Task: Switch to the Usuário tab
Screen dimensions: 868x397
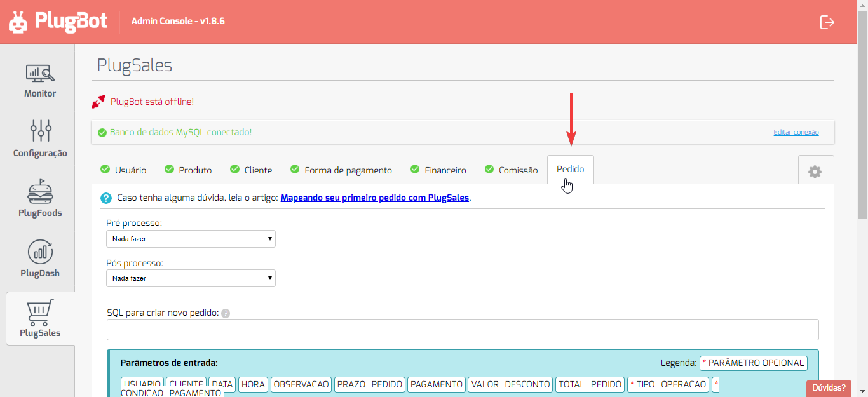Action: [123, 170]
